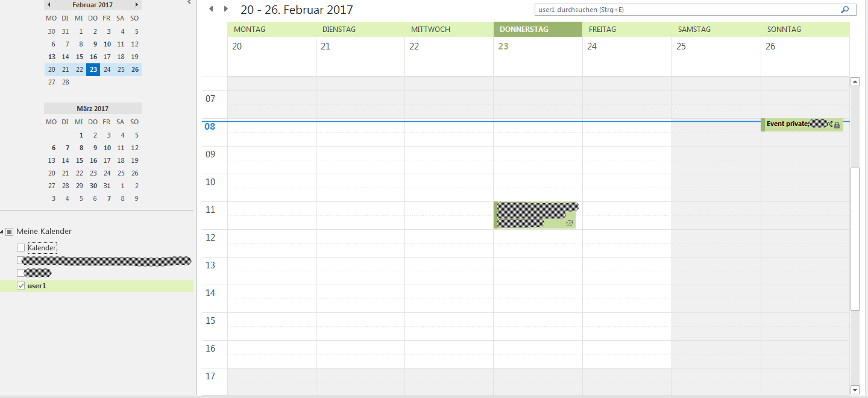This screenshot has width=868, height=398.
Task: Click the März 2017 month header
Action: tap(92, 109)
